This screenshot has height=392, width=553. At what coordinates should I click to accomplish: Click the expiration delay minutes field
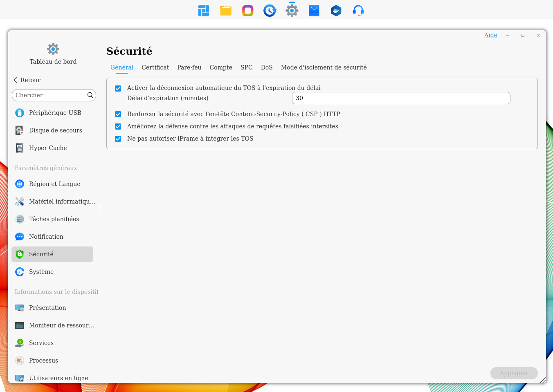401,98
